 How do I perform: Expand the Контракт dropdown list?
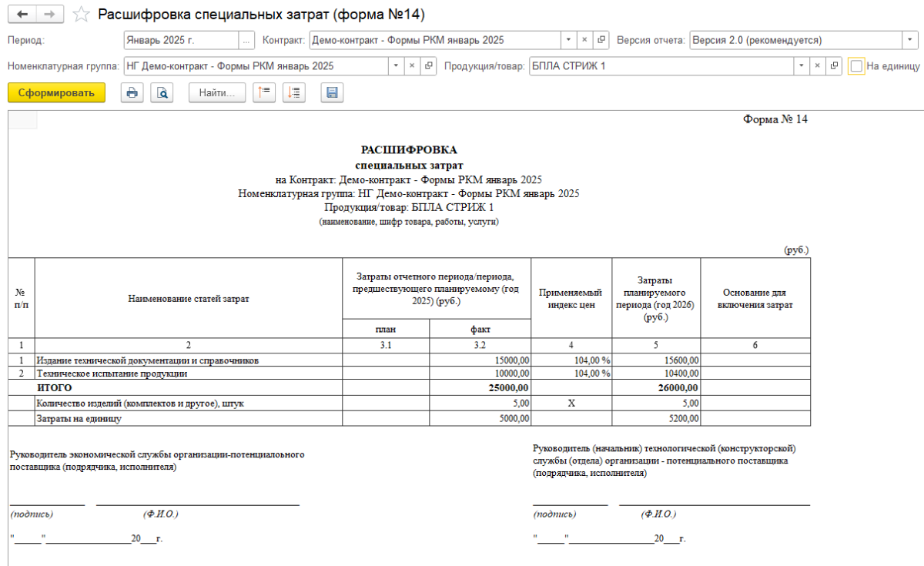point(568,40)
